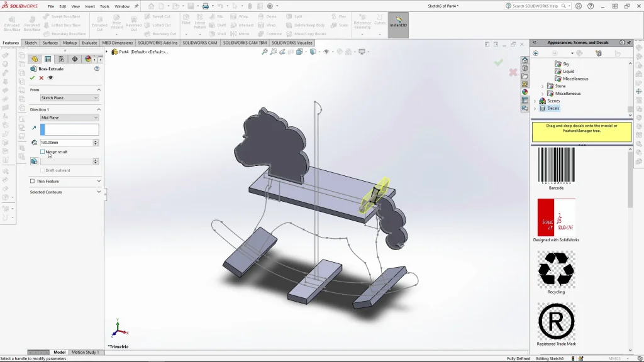Select the Extruded Boss/Base tool

(11, 23)
